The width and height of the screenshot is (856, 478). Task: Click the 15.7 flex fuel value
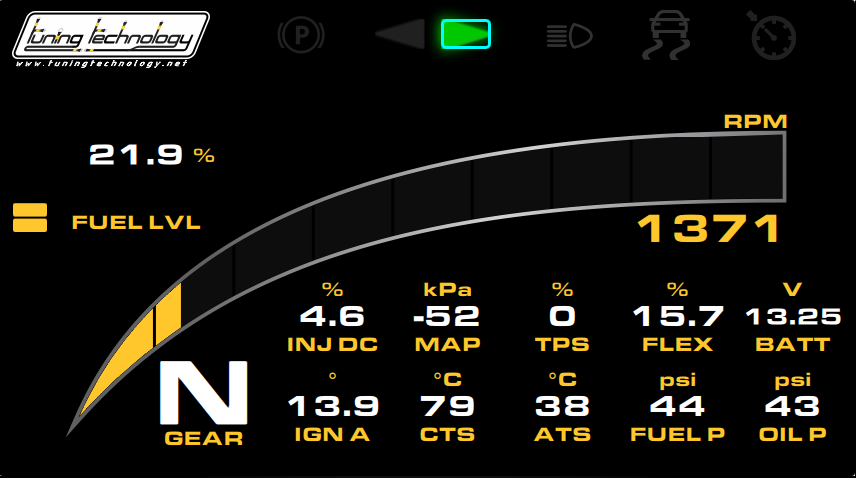[x=678, y=316]
